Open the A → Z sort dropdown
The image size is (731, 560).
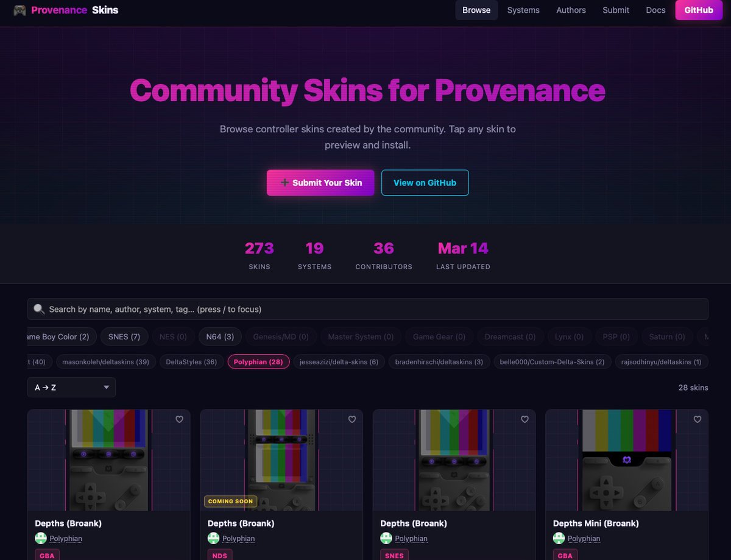point(71,388)
